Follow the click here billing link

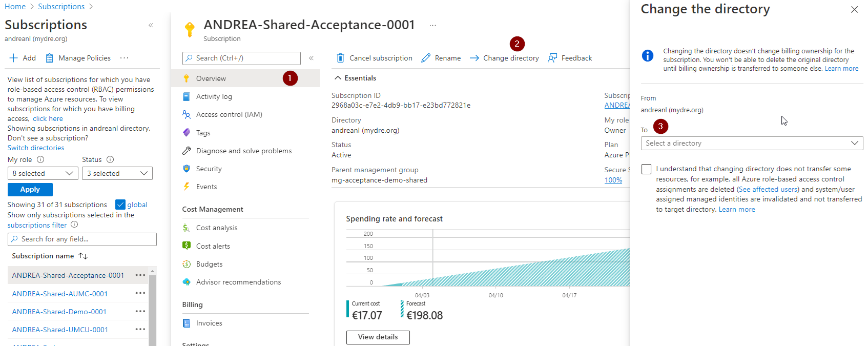coord(48,118)
